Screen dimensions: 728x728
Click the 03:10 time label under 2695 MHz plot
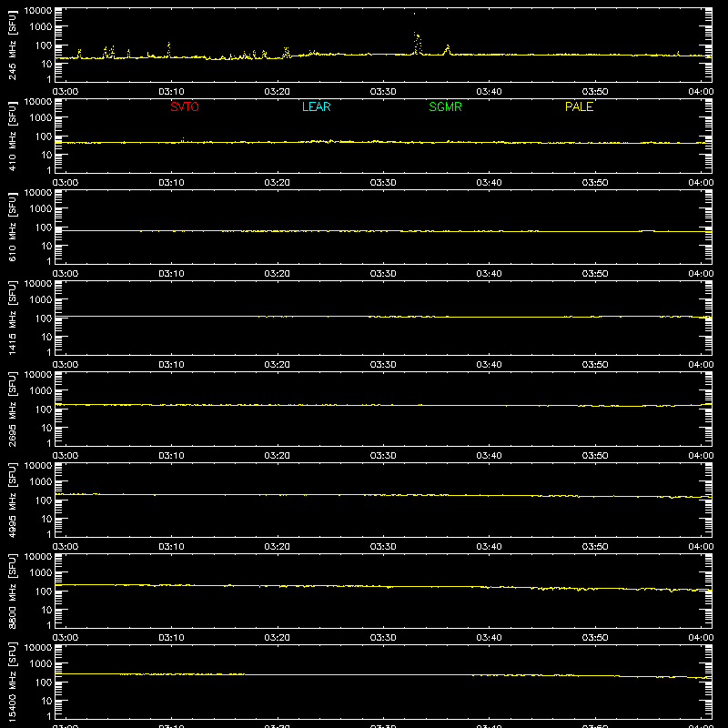tap(171, 456)
